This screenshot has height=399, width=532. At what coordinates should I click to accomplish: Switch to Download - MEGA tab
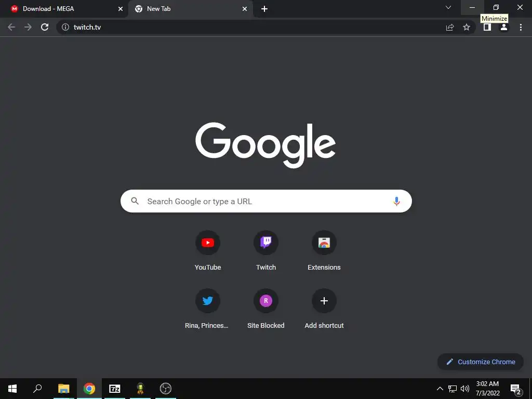pyautogui.click(x=64, y=9)
